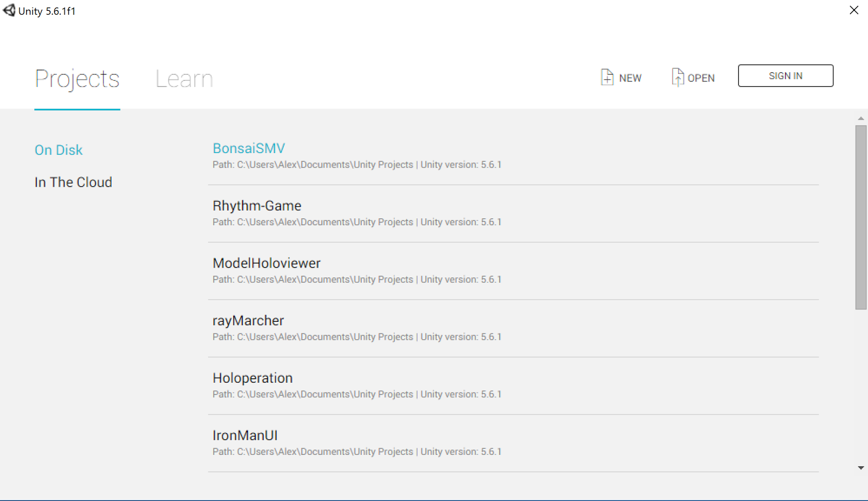Open the Holoperation project
Image resolution: width=868 pixels, height=501 pixels.
[x=253, y=378]
